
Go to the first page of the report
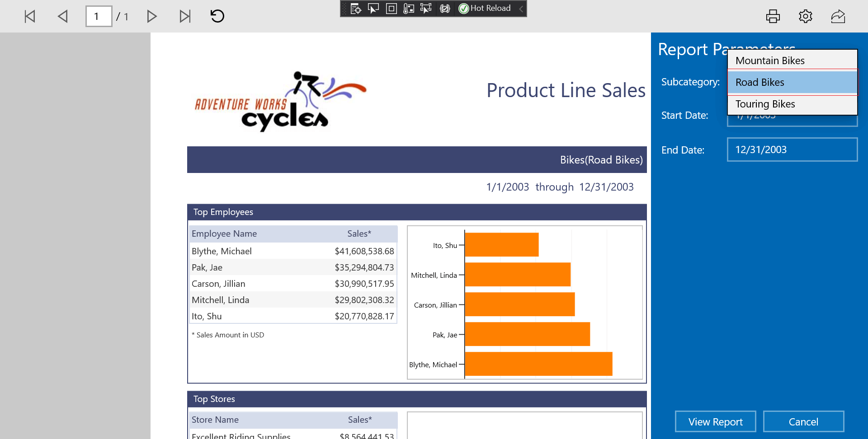click(30, 17)
